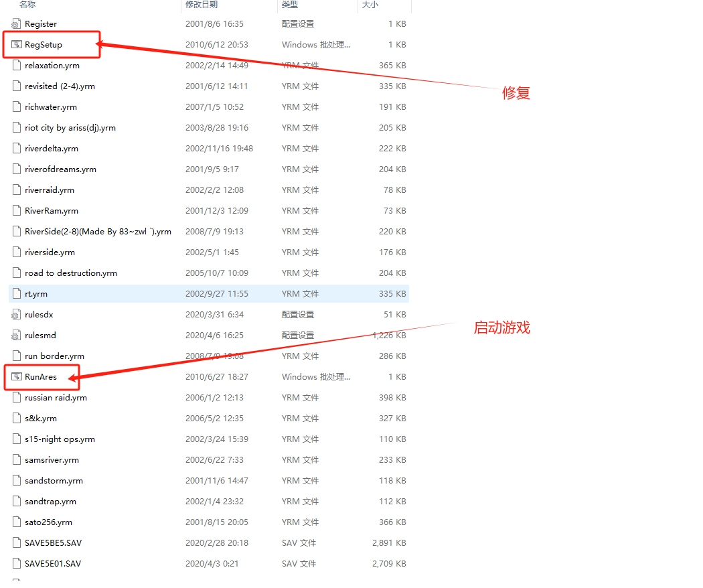Screen dimensions: 703x588
Task: Click the riverofdreams.yrm file icon
Action: 17,169
